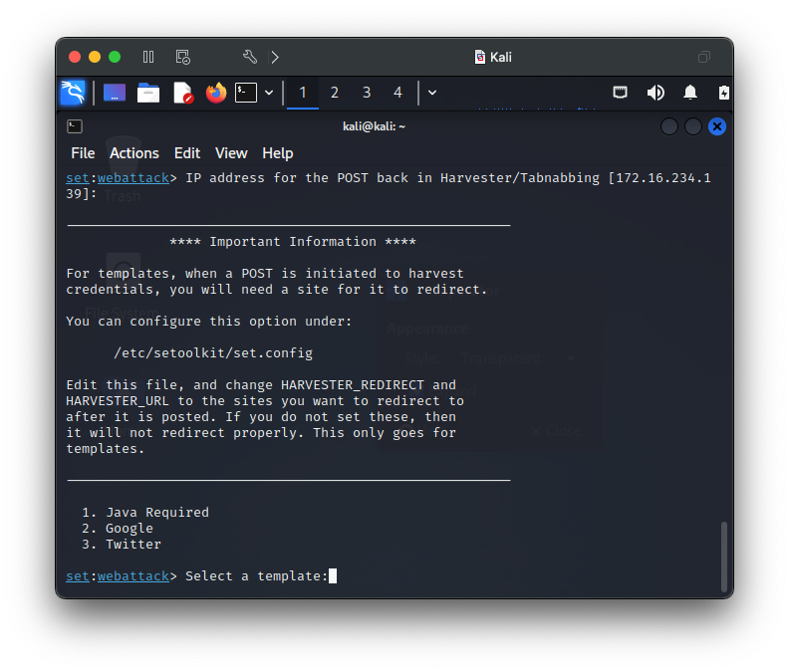Open the Edit menu in the terminal

(x=187, y=153)
